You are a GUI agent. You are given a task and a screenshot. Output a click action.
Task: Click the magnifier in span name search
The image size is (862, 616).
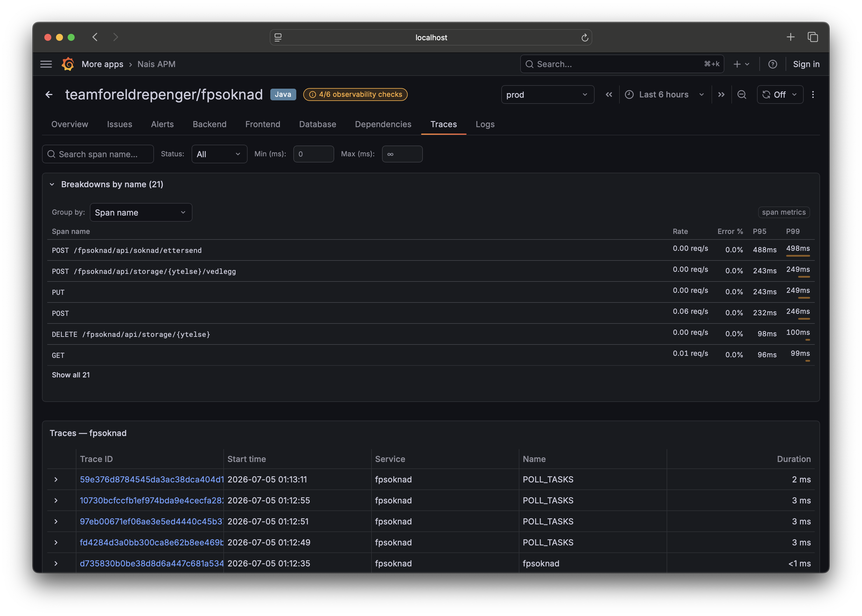pyautogui.click(x=51, y=154)
